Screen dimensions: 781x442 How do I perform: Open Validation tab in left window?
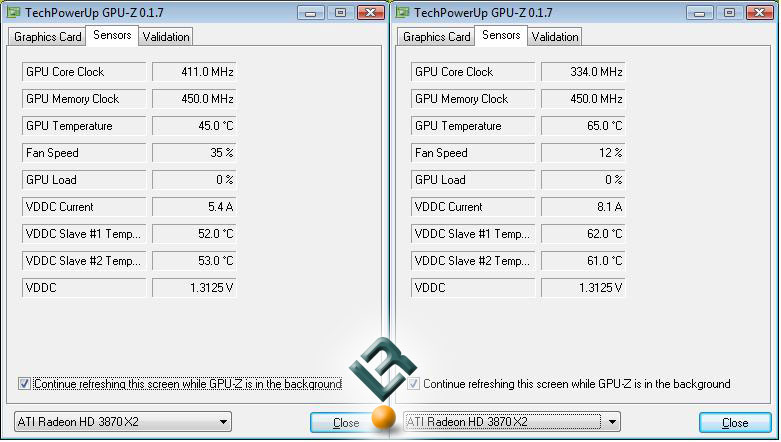166,37
